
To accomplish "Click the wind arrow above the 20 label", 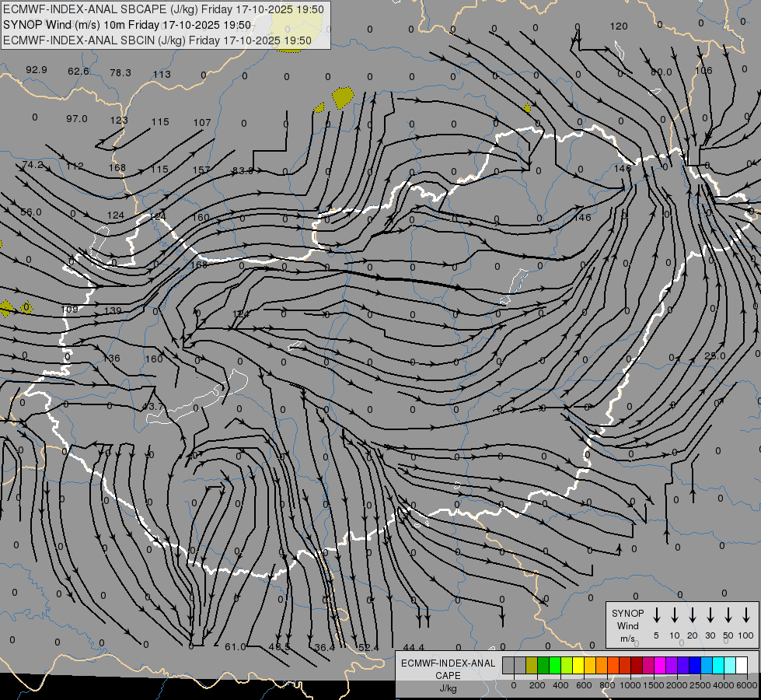I will 692,615.
